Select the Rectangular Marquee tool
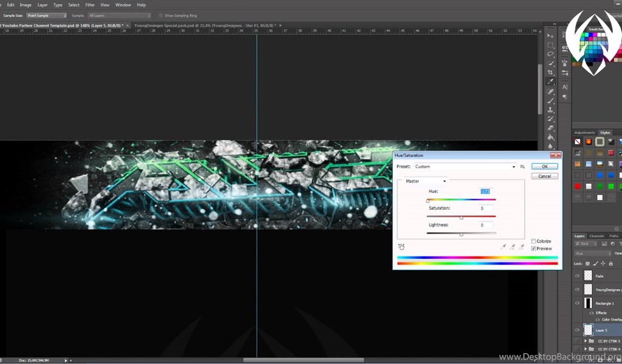This screenshot has height=364, width=622. pos(550,45)
